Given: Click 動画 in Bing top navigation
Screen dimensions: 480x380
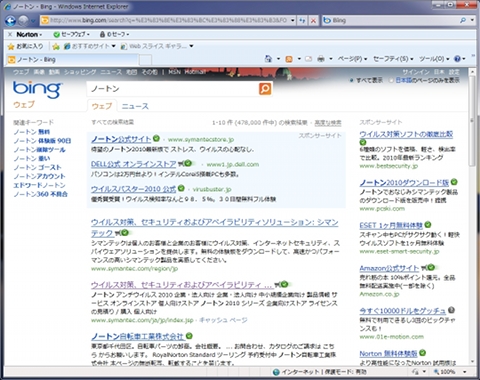Looking at the screenshot, I should 54,72.
